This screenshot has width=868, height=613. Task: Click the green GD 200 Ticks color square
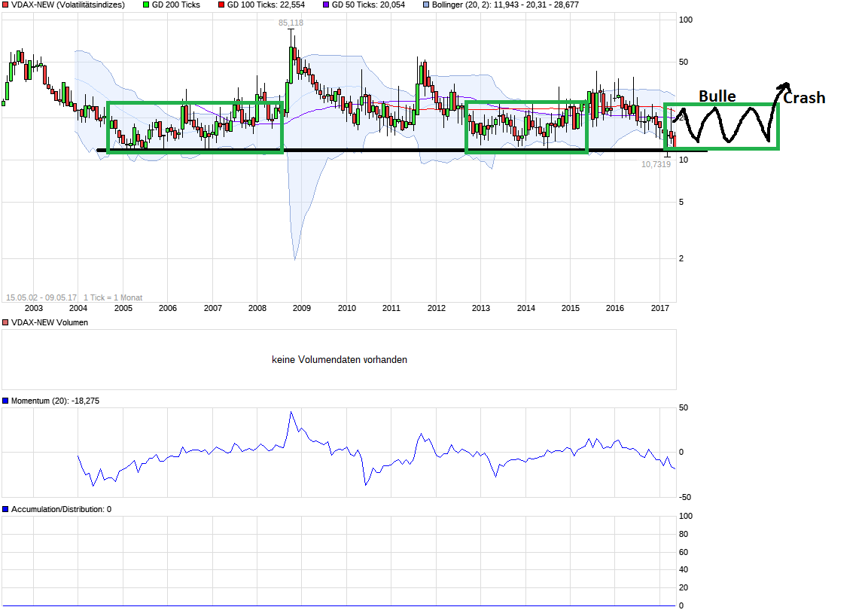[x=145, y=5]
